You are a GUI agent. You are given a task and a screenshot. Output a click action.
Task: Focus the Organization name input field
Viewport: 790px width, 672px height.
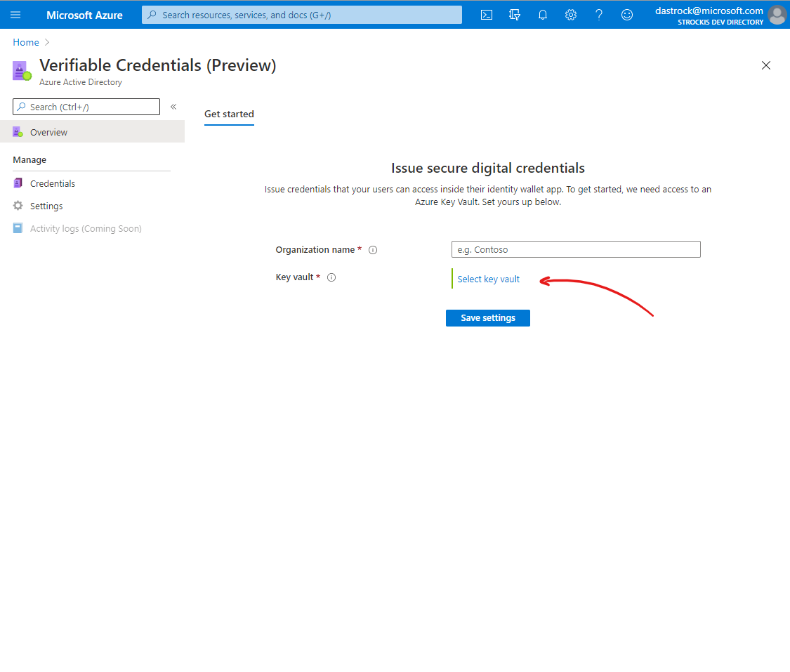tap(576, 249)
